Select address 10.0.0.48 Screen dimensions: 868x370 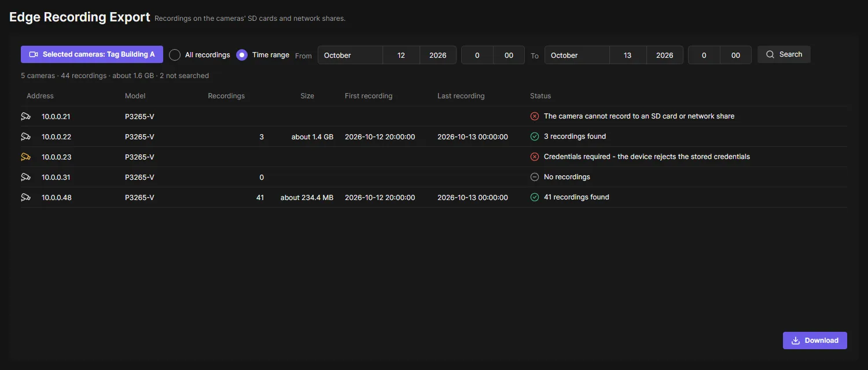point(56,197)
